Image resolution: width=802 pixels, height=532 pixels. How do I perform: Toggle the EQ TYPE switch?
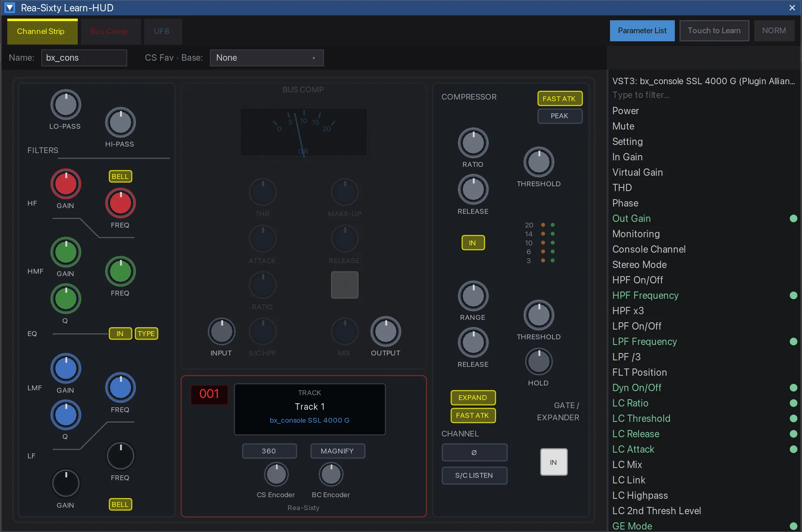tap(146, 334)
